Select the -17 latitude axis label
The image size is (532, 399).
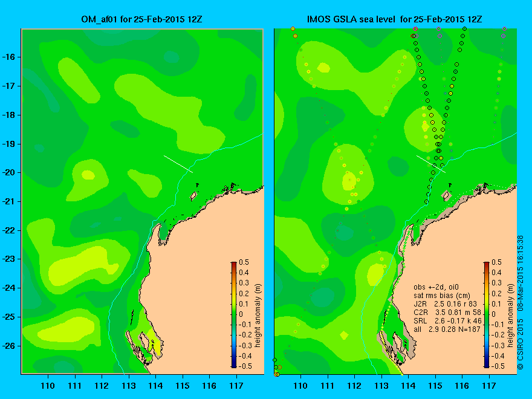point(10,86)
